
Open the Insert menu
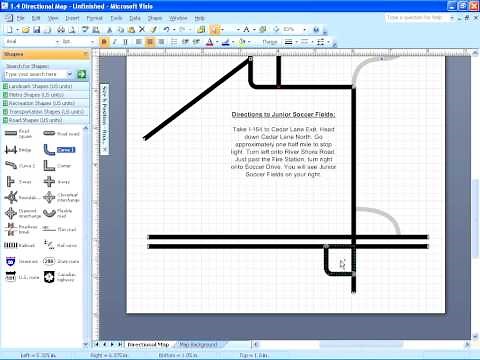click(72, 18)
